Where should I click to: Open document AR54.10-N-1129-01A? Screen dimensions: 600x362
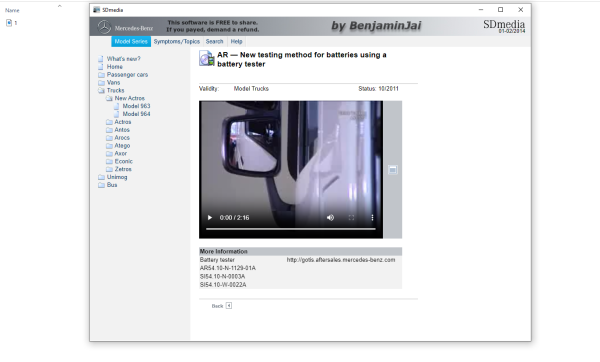(x=228, y=268)
